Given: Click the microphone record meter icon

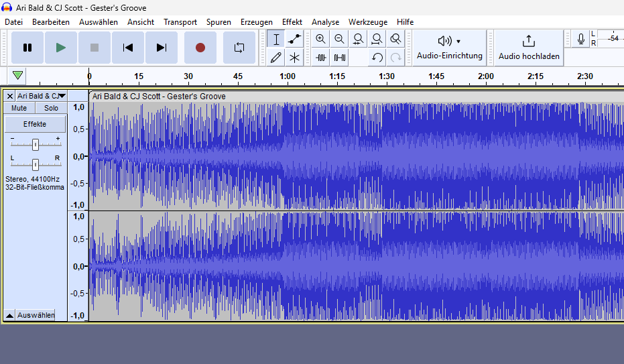Looking at the screenshot, I should click(580, 39).
